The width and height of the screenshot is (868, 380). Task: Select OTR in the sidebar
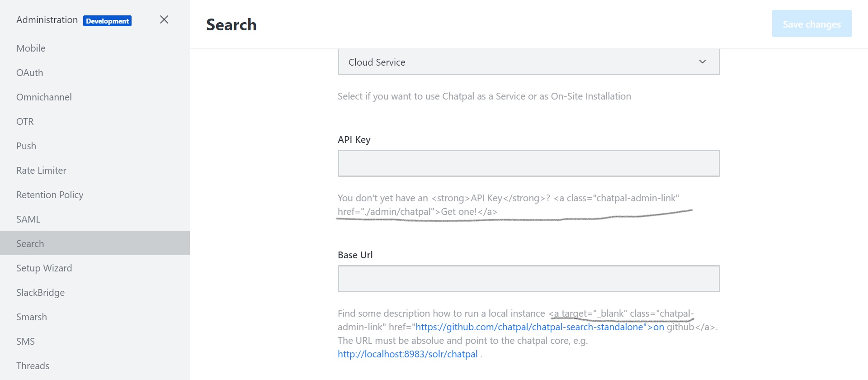click(x=95, y=122)
